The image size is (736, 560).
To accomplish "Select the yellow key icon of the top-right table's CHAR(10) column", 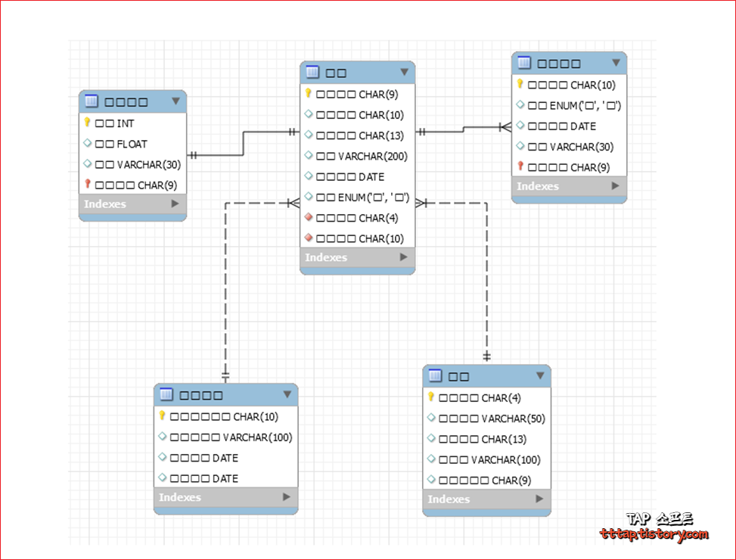I will coord(520,84).
